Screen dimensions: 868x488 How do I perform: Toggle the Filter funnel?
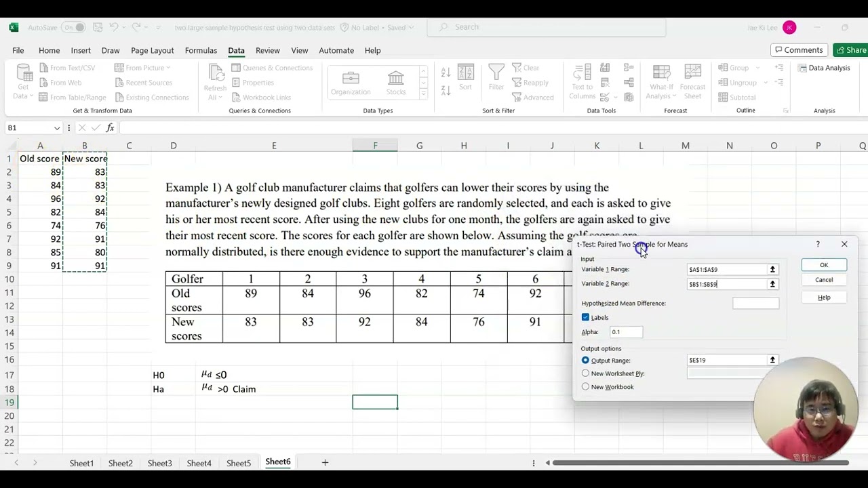(496, 77)
